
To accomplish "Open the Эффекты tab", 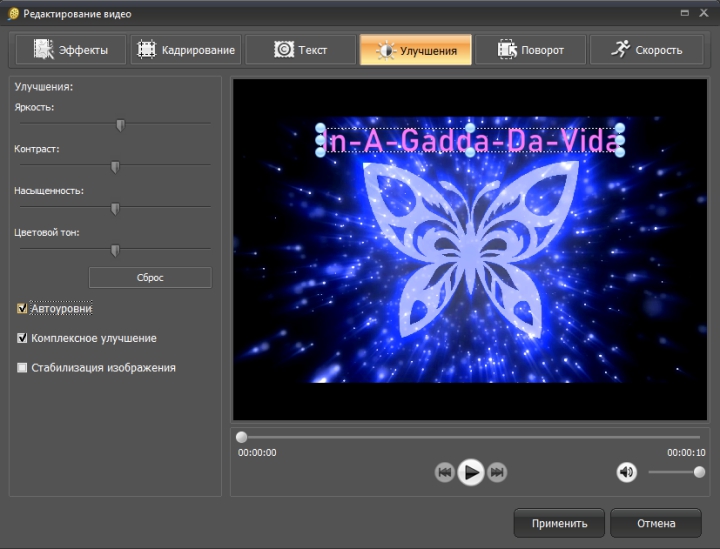I will click(x=70, y=50).
